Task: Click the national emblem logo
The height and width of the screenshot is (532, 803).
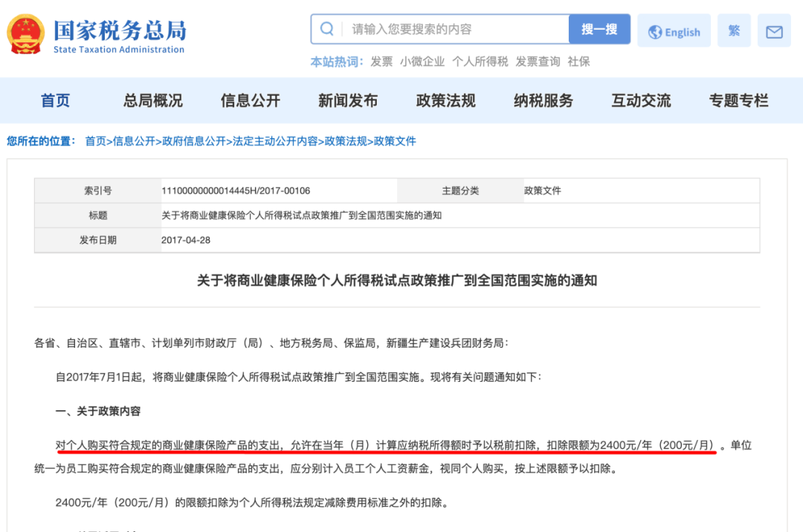Action: [x=25, y=33]
